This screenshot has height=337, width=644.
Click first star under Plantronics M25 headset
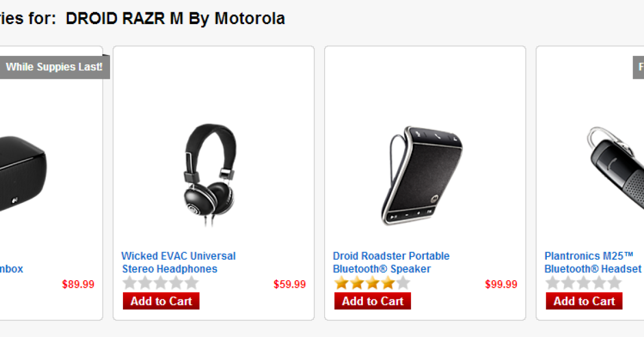click(553, 283)
